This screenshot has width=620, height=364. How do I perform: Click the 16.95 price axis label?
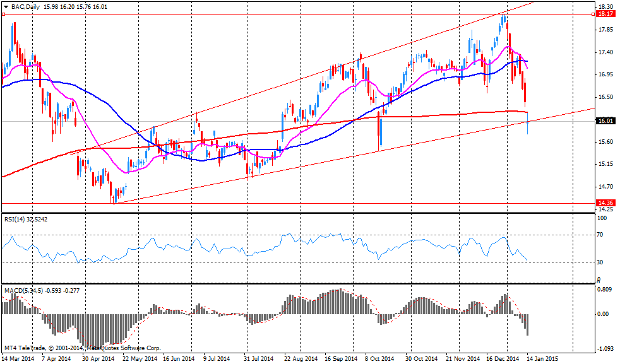605,74
